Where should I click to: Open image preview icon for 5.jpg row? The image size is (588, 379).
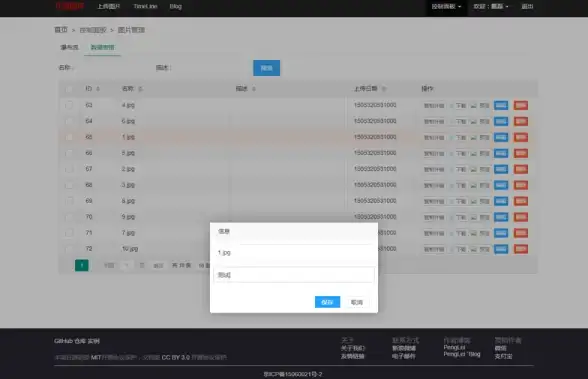pyautogui.click(x=474, y=154)
